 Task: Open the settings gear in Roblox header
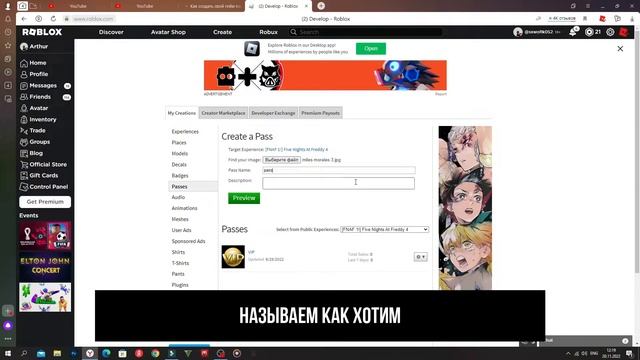coord(610,32)
